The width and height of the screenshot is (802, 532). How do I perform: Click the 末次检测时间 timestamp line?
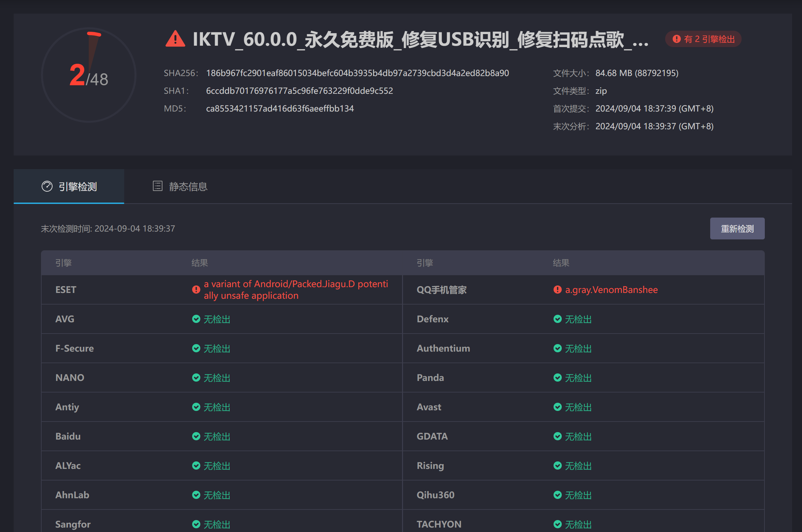108,228
